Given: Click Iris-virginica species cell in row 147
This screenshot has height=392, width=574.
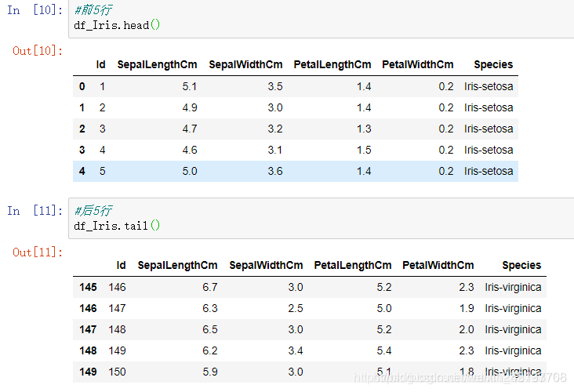Looking at the screenshot, I should (x=513, y=329).
